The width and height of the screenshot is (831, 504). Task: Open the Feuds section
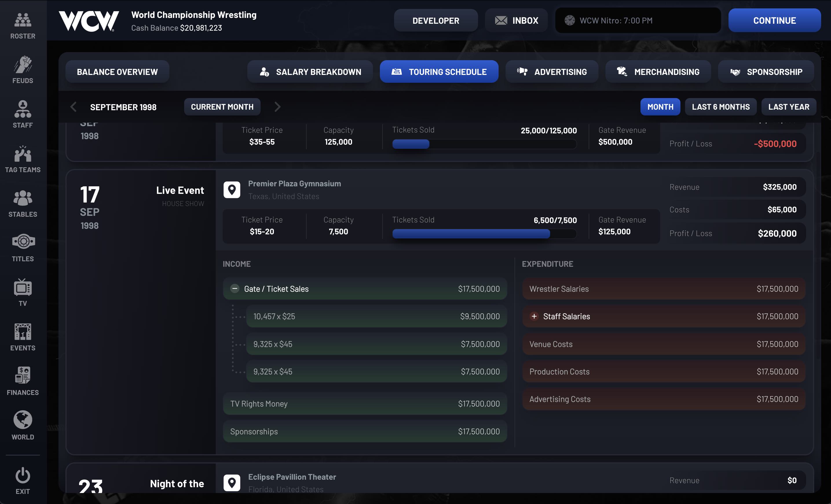23,70
